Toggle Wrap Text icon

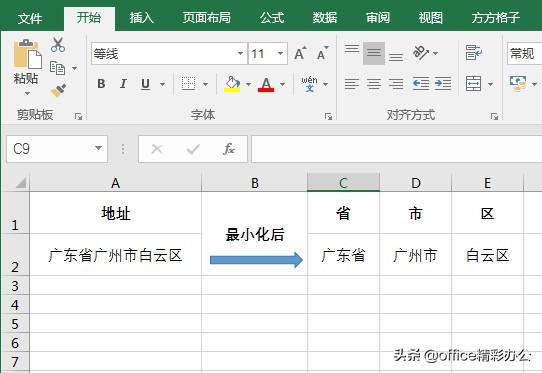474,53
